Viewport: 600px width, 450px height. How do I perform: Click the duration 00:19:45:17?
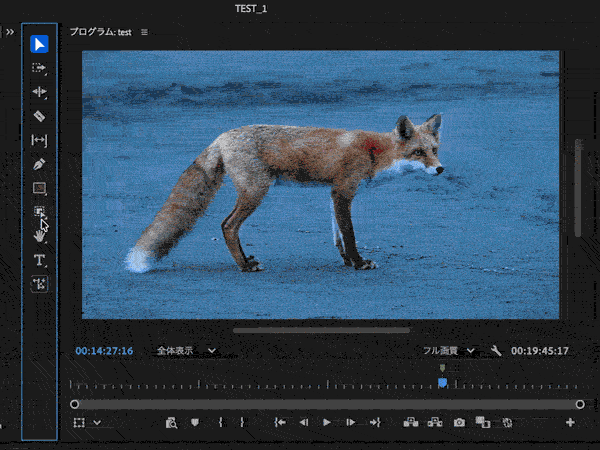coord(540,351)
